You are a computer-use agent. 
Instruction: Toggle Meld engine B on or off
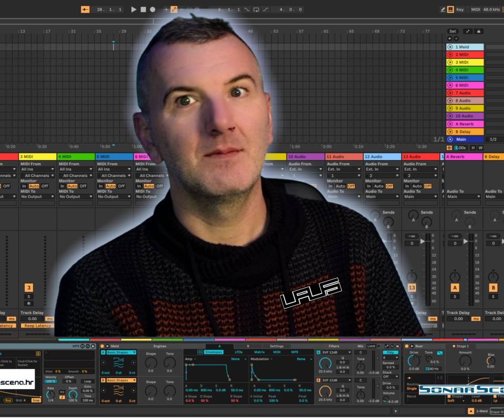coord(103,380)
